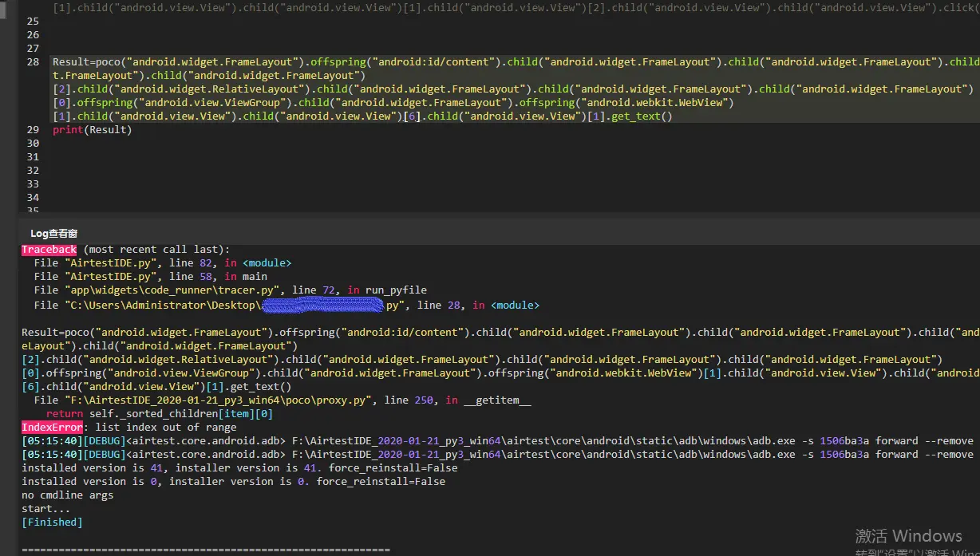Place cursor on "print(Result)" code line

coord(92,130)
